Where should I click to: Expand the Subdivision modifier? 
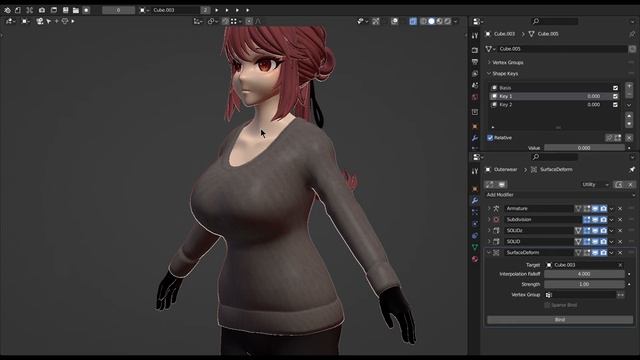(489, 220)
